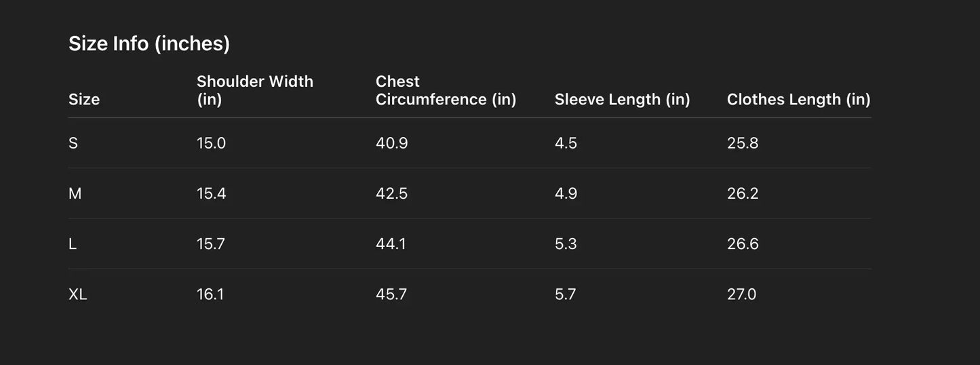Click the Sleeve Length column header

(622, 100)
